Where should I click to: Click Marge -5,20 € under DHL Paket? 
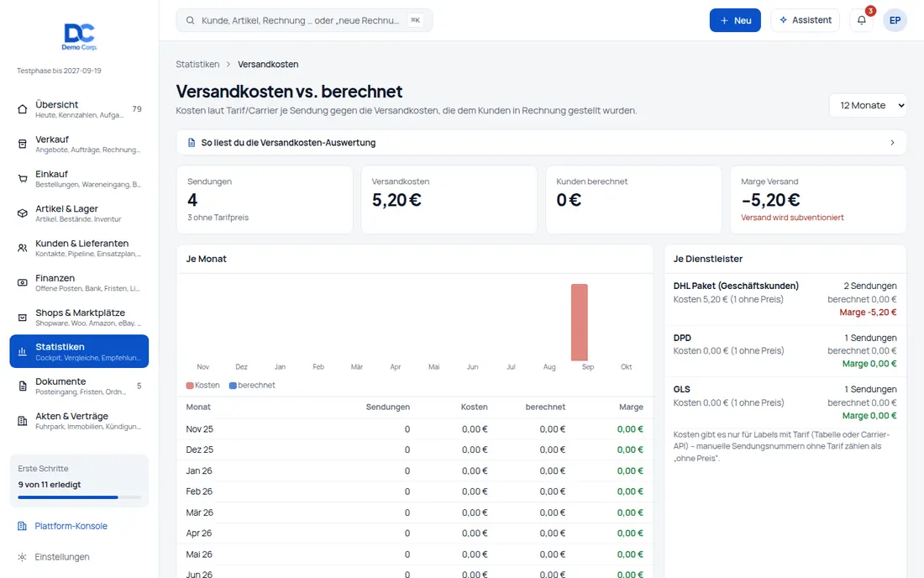click(868, 313)
